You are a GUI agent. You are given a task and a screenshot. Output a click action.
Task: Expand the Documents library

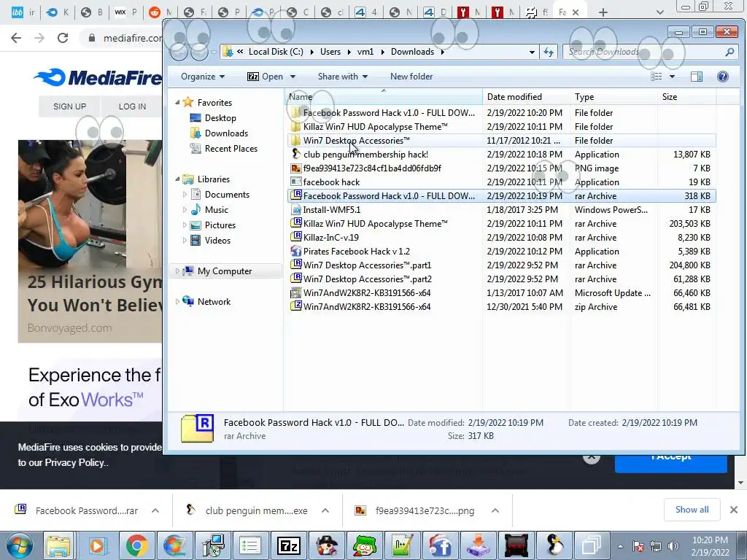coord(185,194)
